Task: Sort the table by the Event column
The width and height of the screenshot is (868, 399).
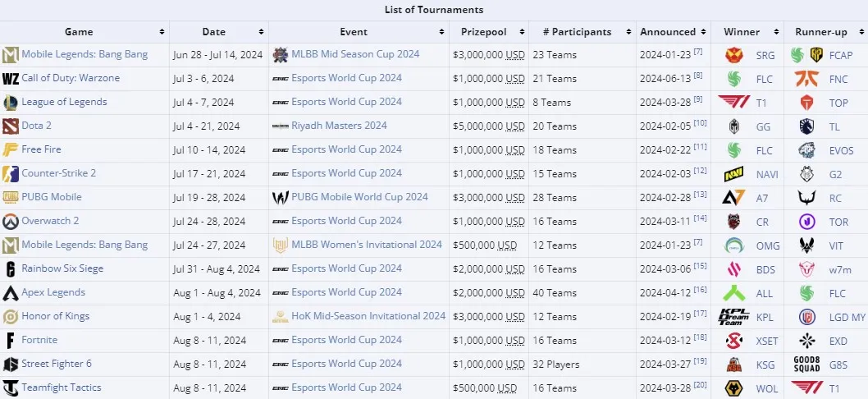Action: click(x=441, y=32)
